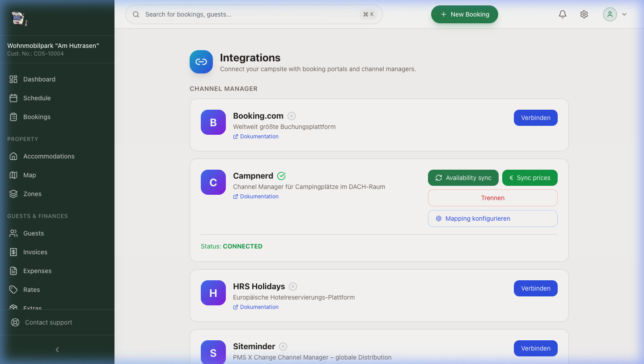Click Campnerd description about DACH-Raum
Screen dimensions: 644x364
pos(309,187)
